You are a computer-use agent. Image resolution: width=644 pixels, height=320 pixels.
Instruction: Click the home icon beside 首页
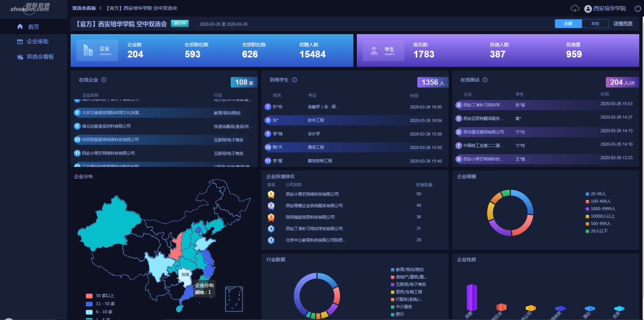pos(20,26)
